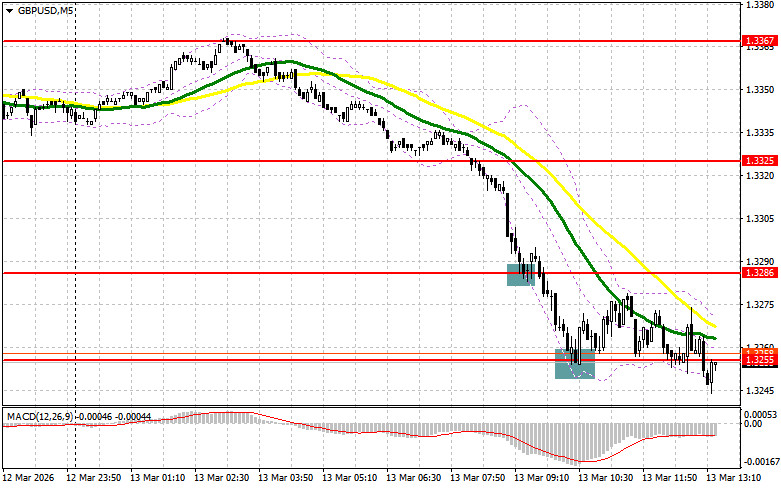Select the 1.3286 red price label
781x489 pixels.
tap(760, 272)
